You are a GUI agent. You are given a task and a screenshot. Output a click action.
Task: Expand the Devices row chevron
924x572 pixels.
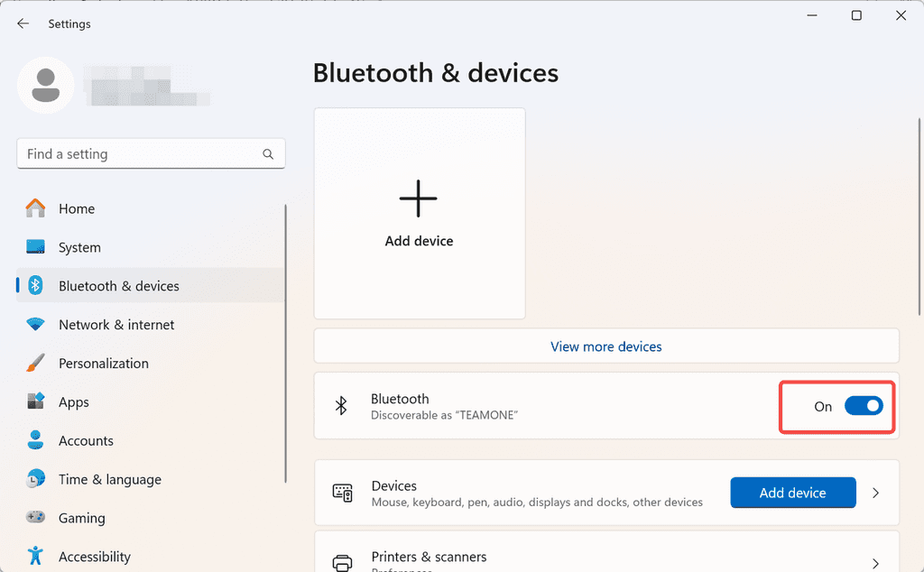(874, 493)
